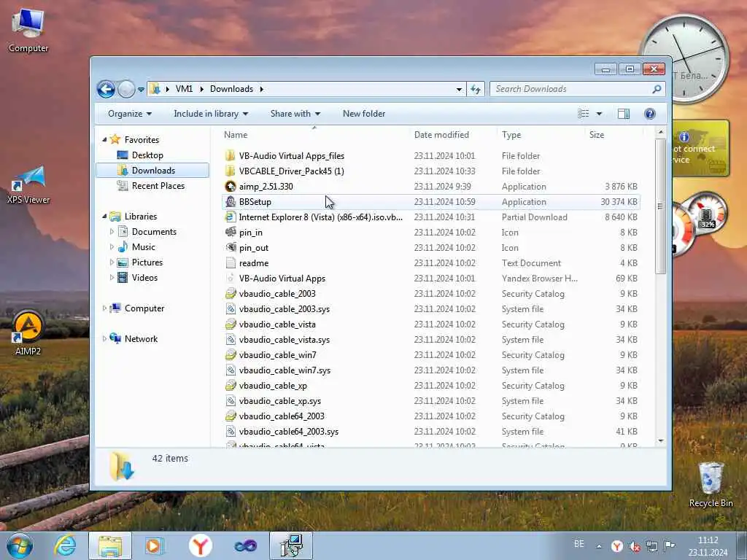Launch Internet Explorer from the taskbar
747x560 pixels.
[65, 545]
